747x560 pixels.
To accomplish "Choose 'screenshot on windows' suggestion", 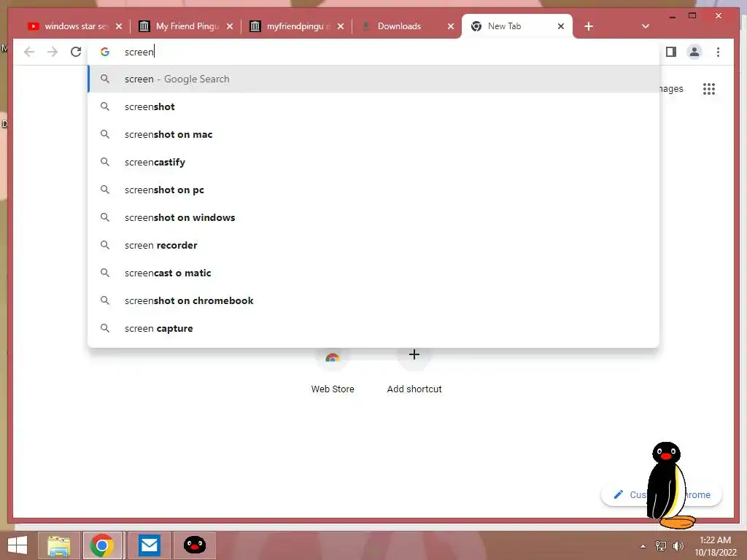I will (x=373, y=217).
